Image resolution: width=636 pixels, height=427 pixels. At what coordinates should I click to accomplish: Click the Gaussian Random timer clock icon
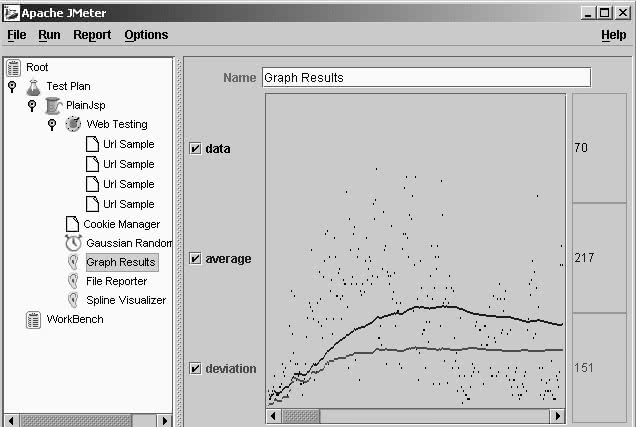click(x=73, y=243)
